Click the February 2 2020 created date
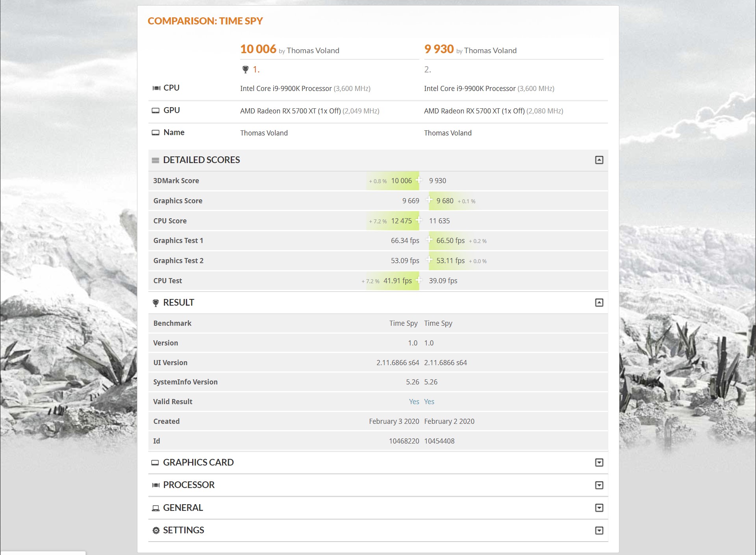Viewport: 756px width, 555px height. [449, 421]
